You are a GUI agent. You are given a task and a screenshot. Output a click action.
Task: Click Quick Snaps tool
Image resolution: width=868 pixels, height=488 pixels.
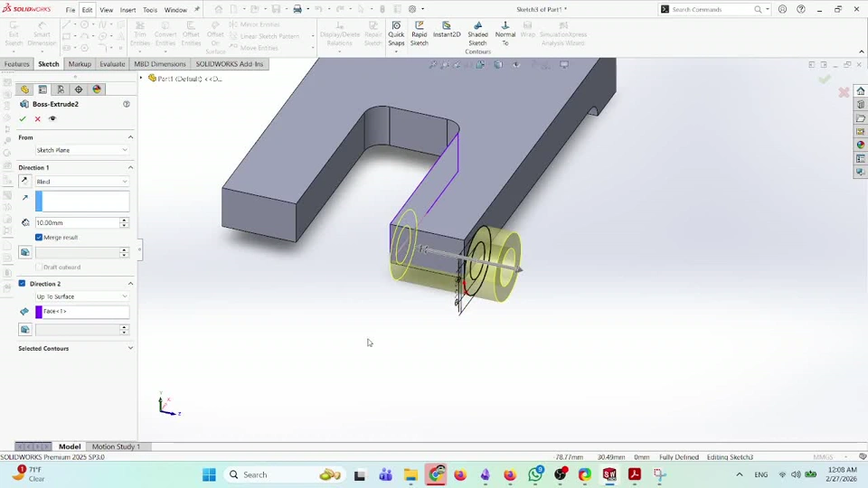pyautogui.click(x=396, y=33)
